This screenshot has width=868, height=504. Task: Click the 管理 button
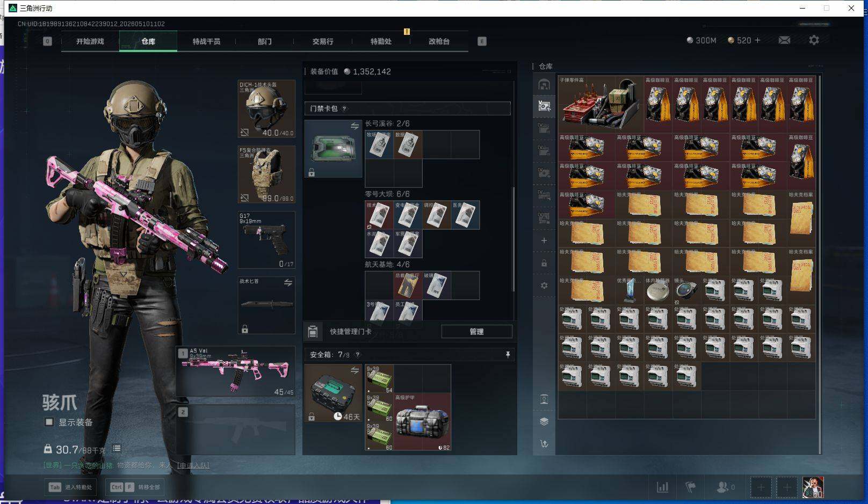coord(476,332)
